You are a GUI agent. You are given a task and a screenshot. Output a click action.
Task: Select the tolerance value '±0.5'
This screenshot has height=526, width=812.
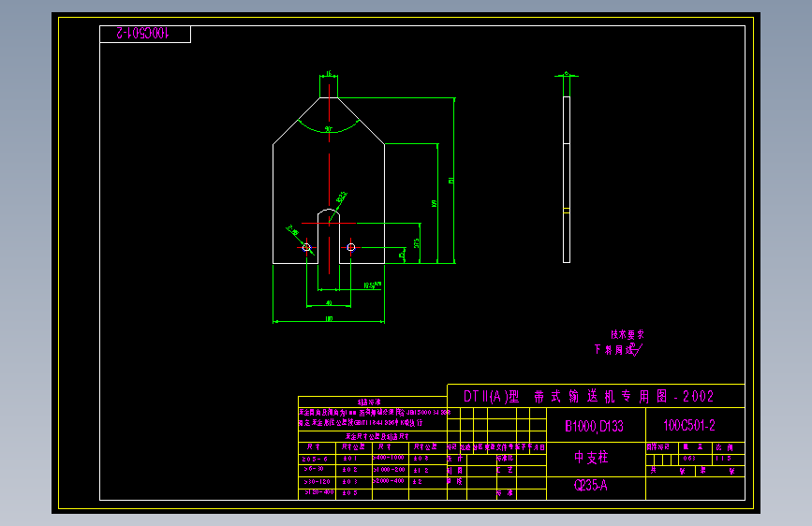(349, 493)
